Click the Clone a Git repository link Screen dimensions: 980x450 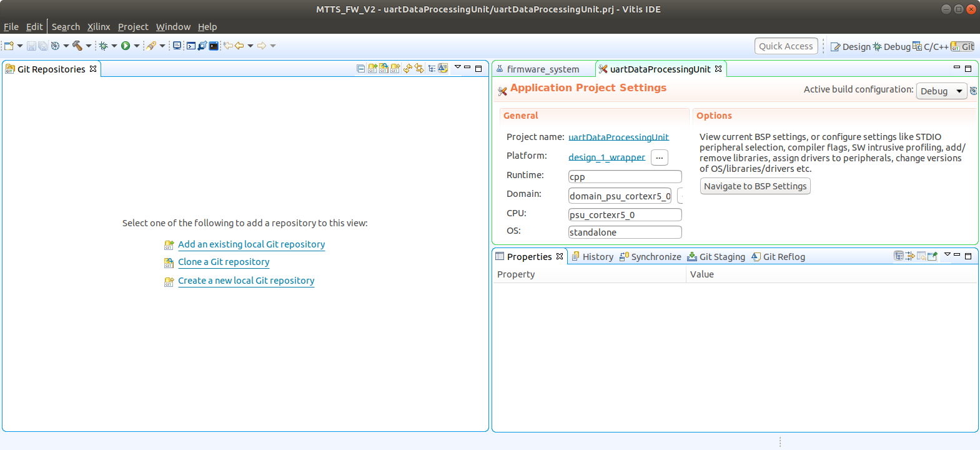click(224, 262)
